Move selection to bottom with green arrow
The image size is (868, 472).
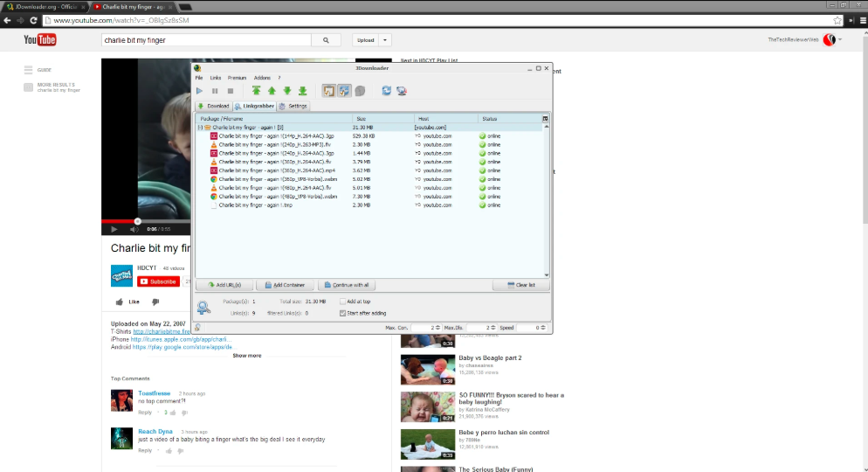coord(303,91)
